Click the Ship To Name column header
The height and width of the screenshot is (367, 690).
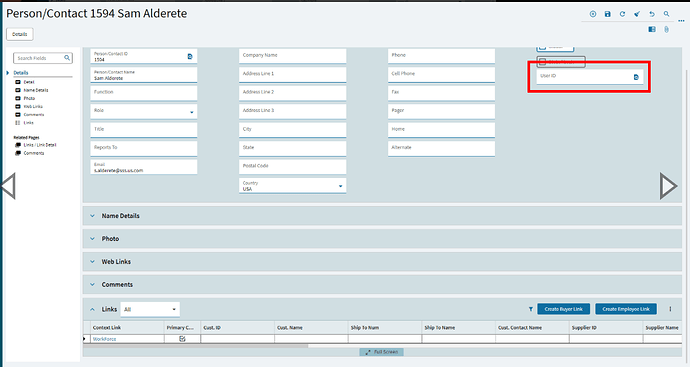[459, 327]
